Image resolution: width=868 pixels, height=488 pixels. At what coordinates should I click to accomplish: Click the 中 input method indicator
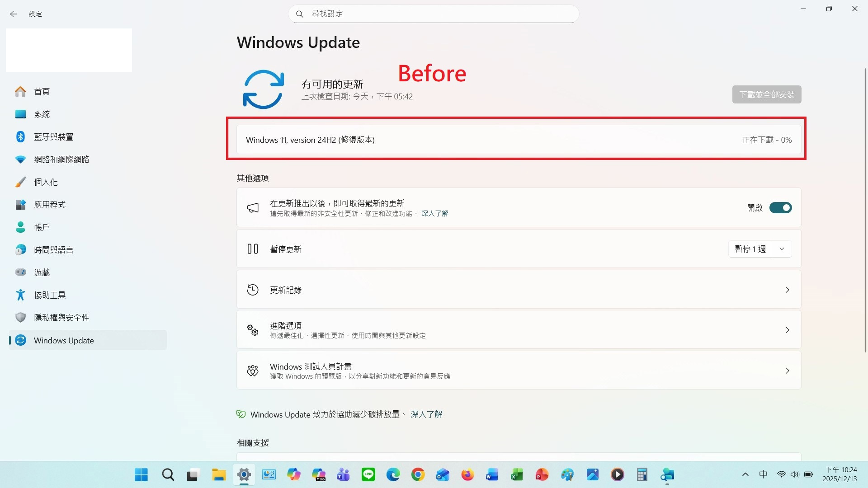[763, 474]
